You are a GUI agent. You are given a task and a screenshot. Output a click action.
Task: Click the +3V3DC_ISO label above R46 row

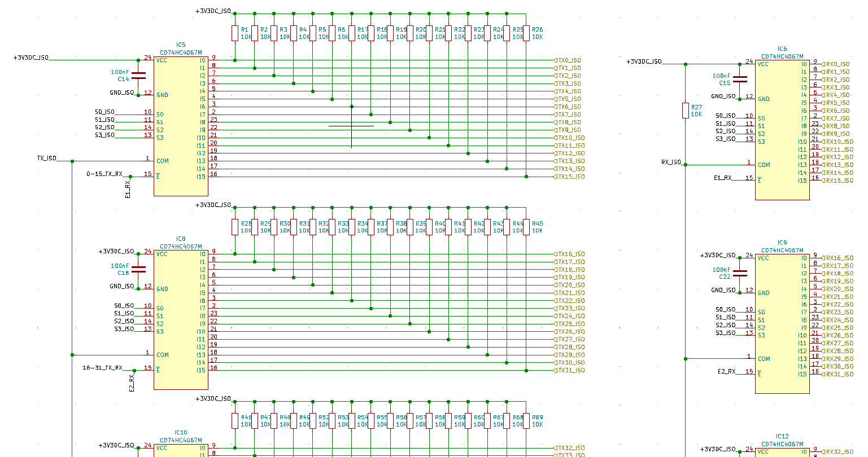(213, 398)
